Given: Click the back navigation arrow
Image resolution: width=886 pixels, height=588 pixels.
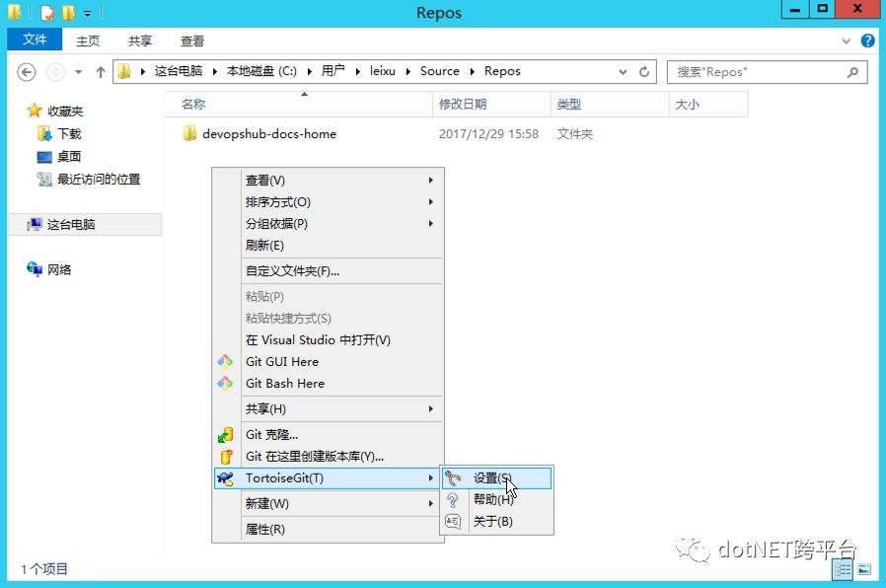Looking at the screenshot, I should click(26, 72).
